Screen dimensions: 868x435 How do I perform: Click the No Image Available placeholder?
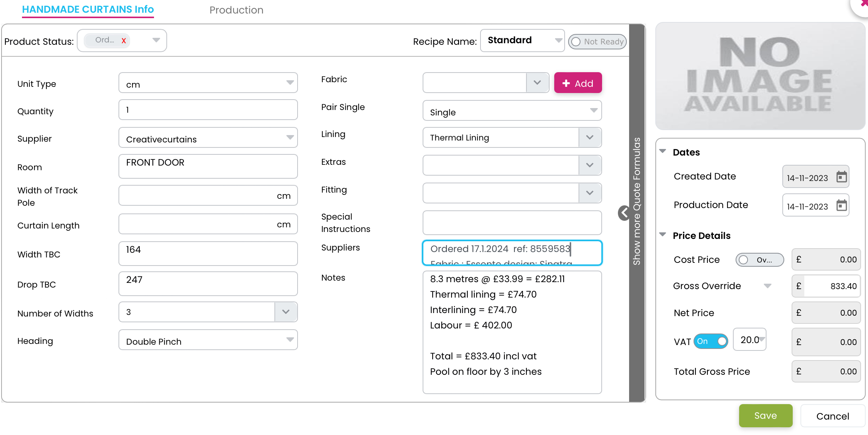(x=760, y=76)
